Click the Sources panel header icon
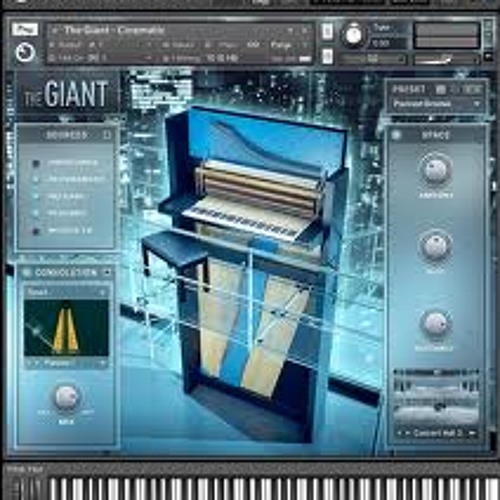This screenshot has height=500, width=500. 107,135
